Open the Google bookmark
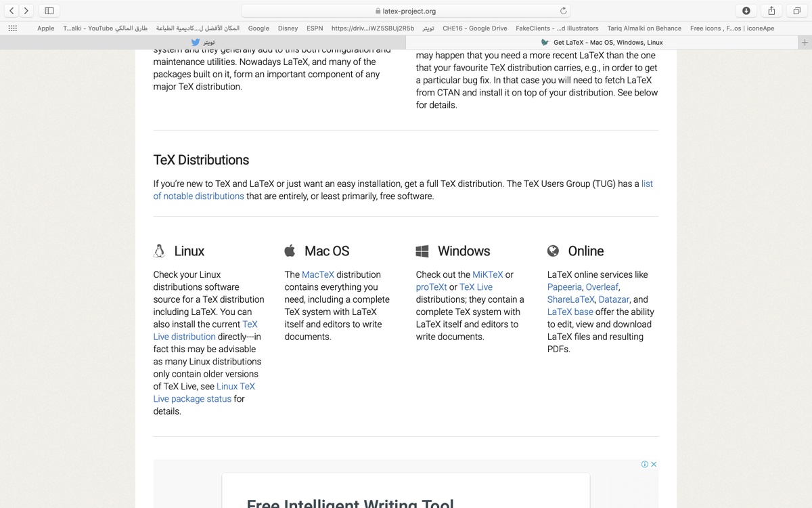Image resolution: width=812 pixels, height=508 pixels. click(x=258, y=28)
